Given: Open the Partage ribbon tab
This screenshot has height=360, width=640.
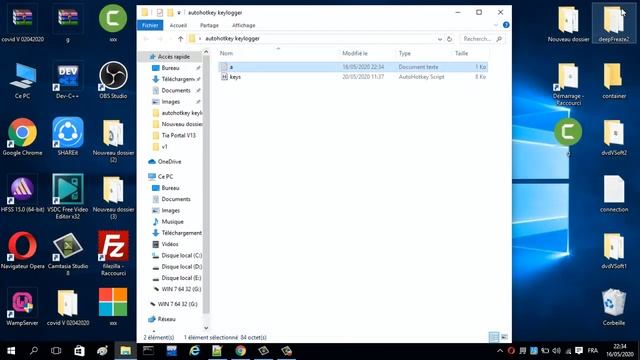Looking at the screenshot, I should click(209, 25).
